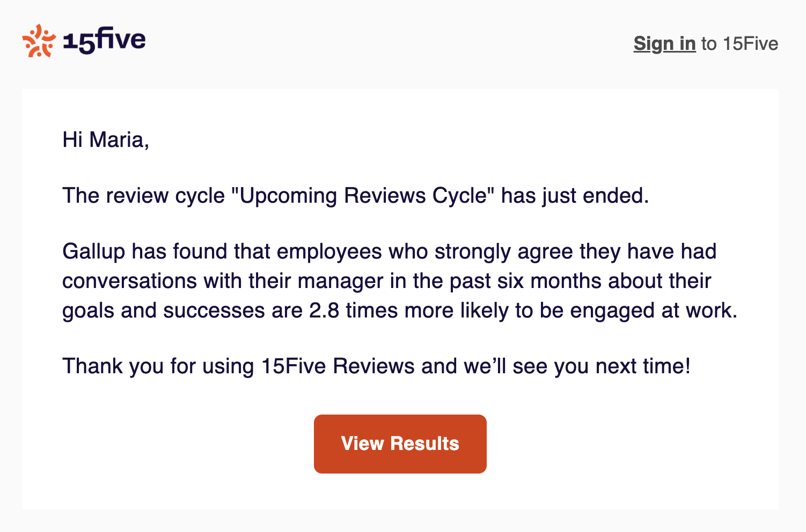Click the quoted "Upcoming Reviews Cycle" name
Screen dimensions: 806x532
click(363, 196)
